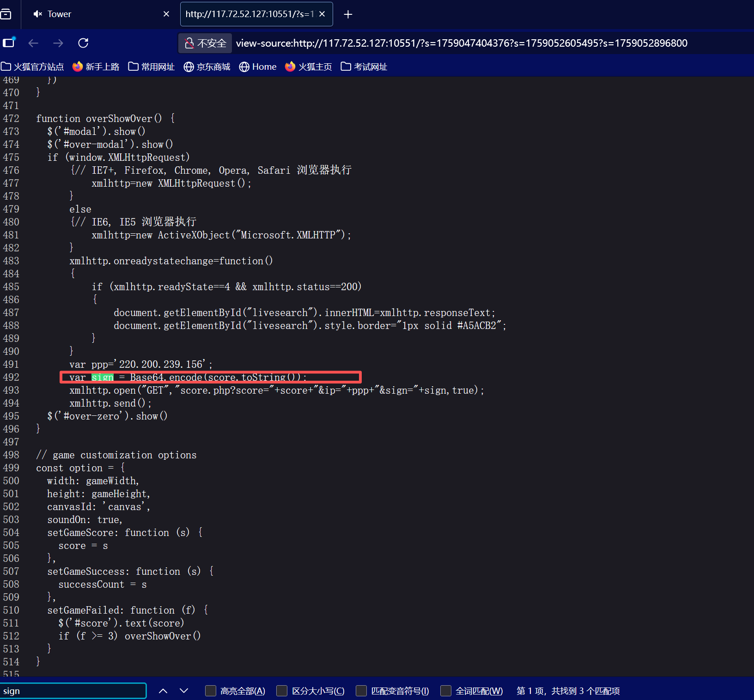The width and height of the screenshot is (754, 700).
Task: Jump to previous match with up arrow
Action: coord(163,691)
